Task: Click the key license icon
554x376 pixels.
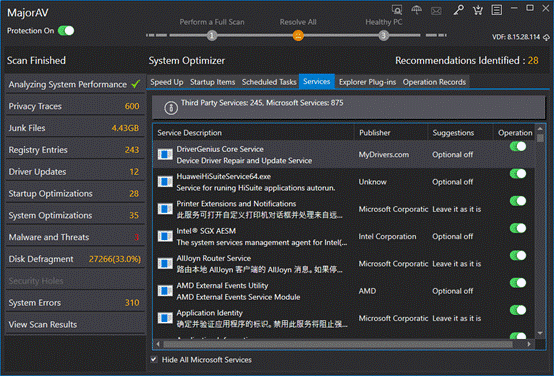Action: coord(458,10)
